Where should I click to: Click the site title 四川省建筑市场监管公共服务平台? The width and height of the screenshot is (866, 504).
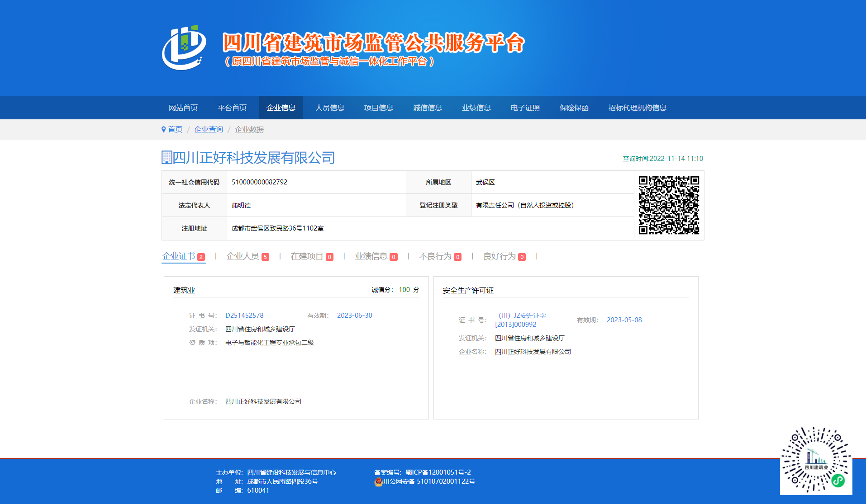click(x=373, y=43)
